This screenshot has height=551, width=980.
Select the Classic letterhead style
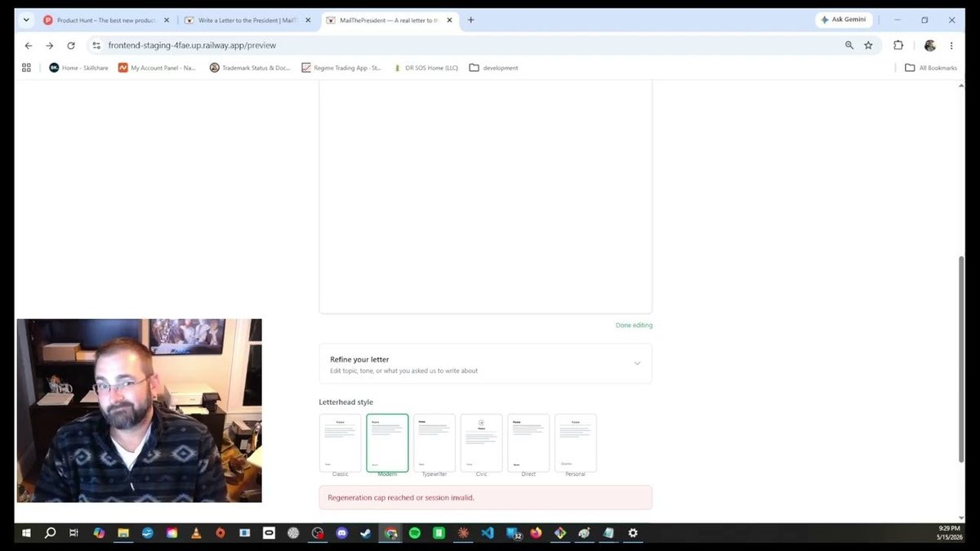click(x=340, y=444)
